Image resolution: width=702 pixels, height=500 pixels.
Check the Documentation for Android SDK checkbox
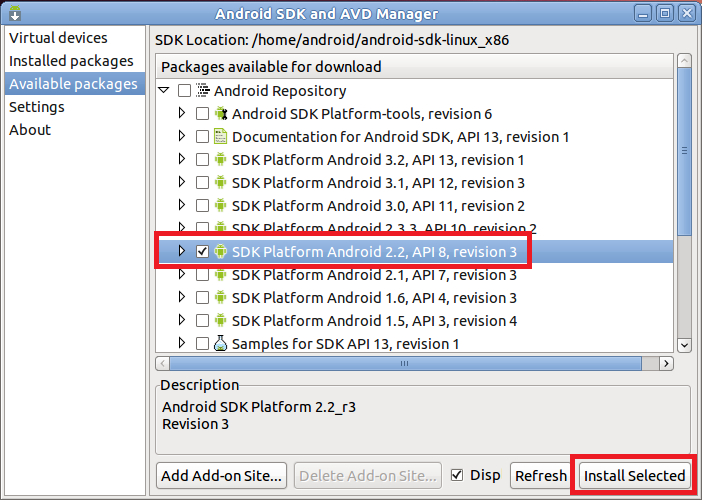tap(202, 137)
